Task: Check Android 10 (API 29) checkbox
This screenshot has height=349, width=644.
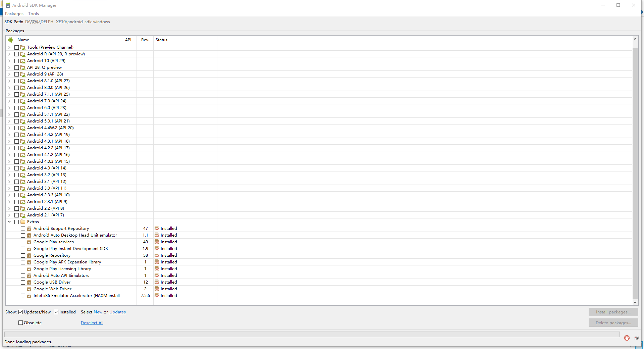Action: point(16,61)
